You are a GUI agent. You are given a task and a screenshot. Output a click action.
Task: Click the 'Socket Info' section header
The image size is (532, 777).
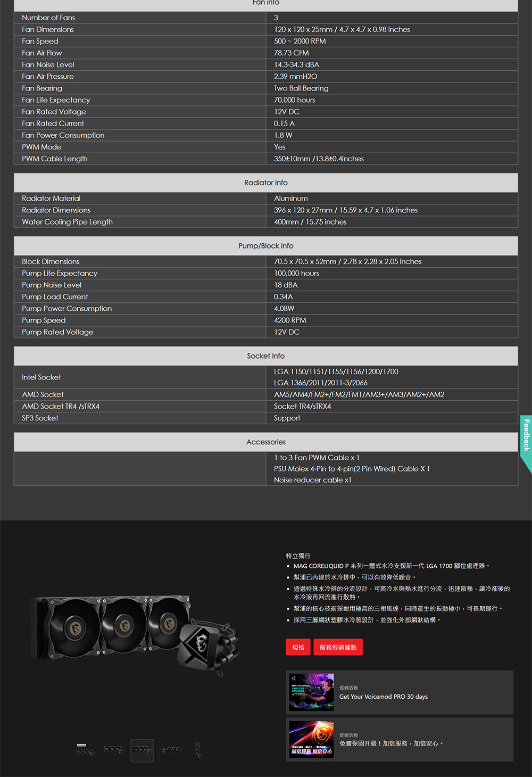tap(266, 356)
